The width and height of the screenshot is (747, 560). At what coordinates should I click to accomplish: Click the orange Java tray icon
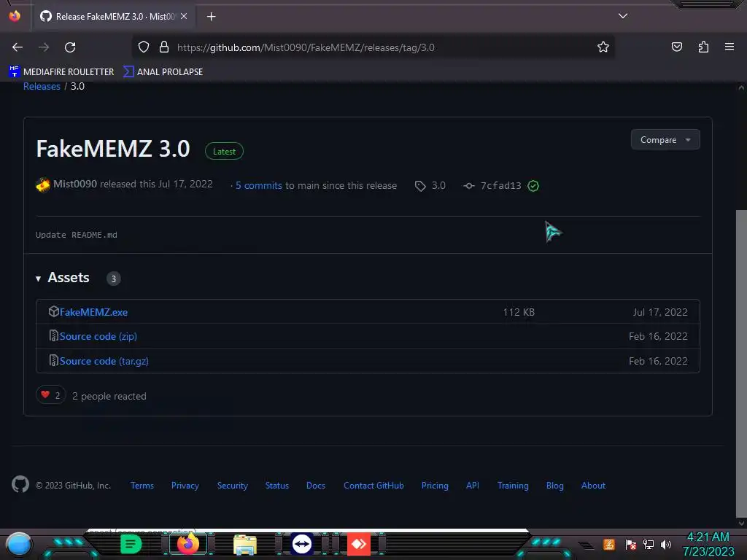point(609,544)
